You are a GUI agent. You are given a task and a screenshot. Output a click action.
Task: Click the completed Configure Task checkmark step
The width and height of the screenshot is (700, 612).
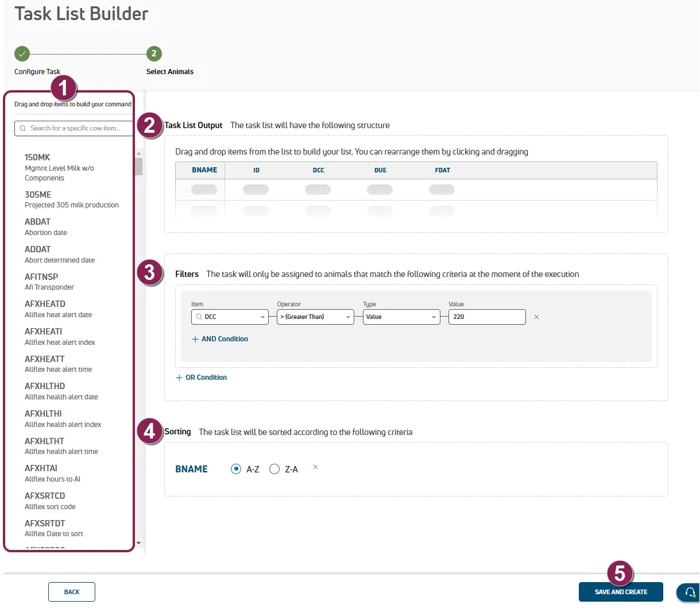(x=22, y=53)
